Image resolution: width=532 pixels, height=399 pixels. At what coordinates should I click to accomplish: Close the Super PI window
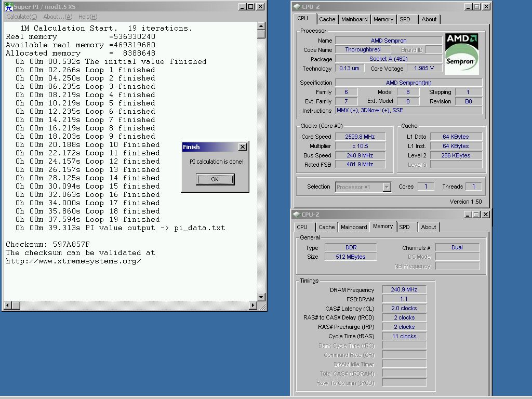[x=260, y=6]
